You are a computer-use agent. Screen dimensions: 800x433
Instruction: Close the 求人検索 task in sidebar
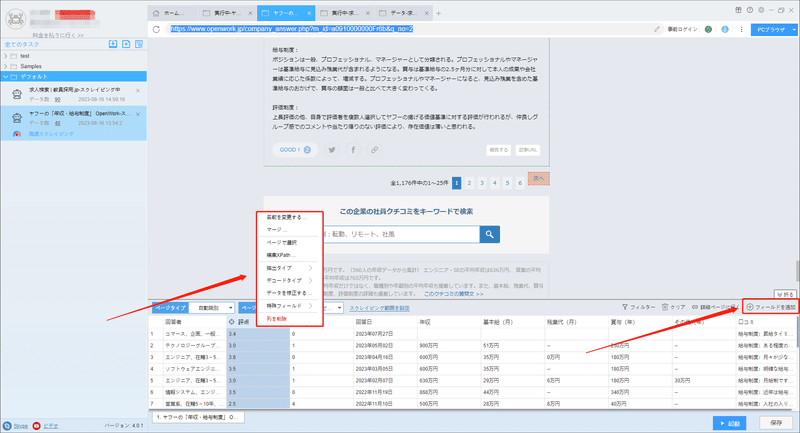(138, 91)
